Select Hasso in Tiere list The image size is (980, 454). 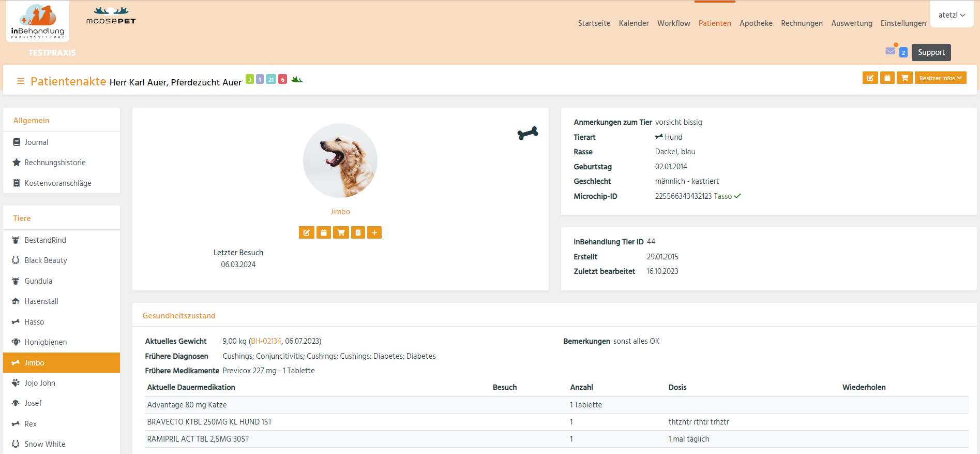pos(62,322)
